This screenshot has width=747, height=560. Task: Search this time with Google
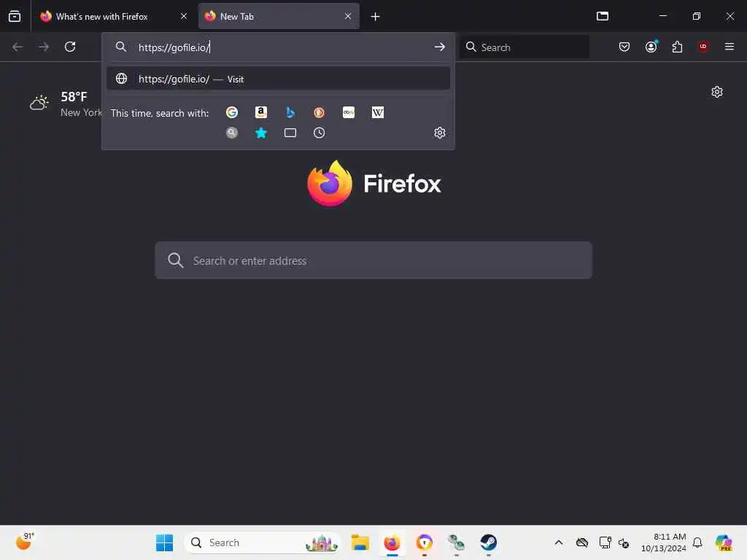232,112
